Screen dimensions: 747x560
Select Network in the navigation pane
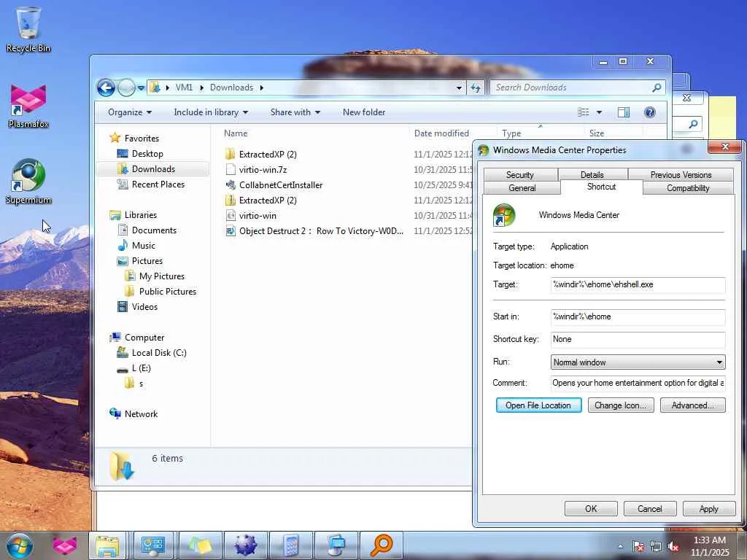click(x=141, y=414)
